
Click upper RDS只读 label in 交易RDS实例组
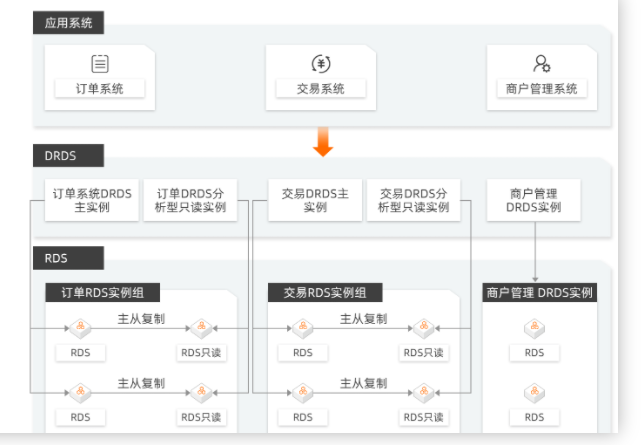(x=424, y=353)
